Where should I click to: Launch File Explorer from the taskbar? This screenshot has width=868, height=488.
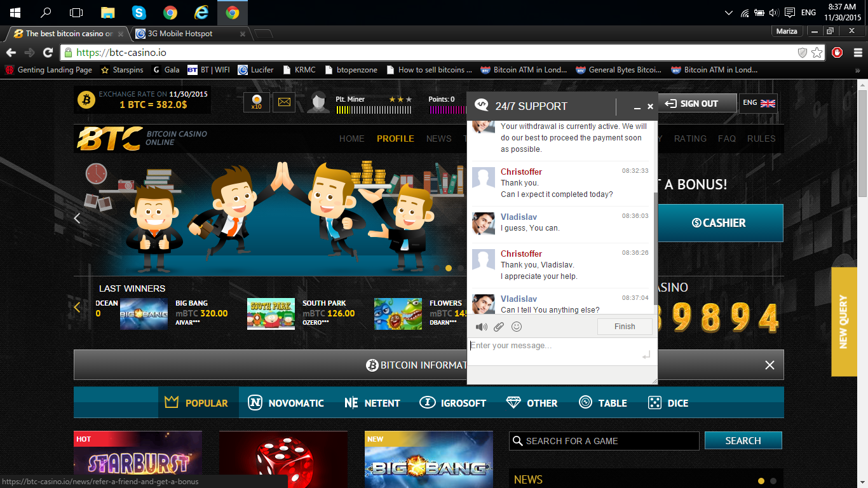point(107,13)
